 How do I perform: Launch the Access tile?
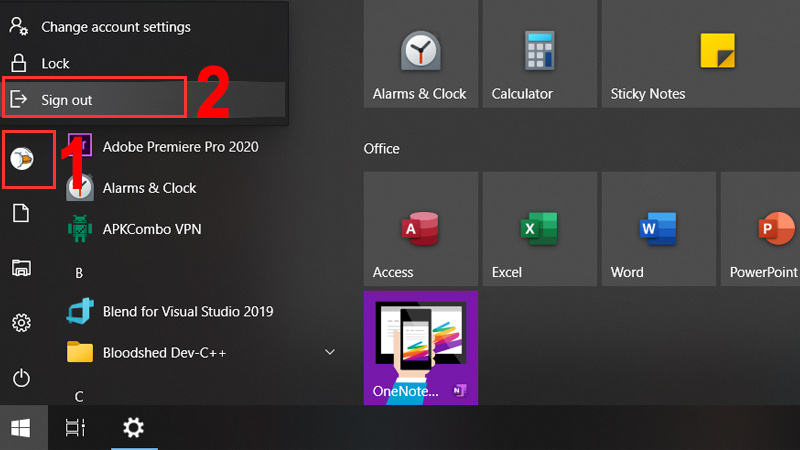[420, 229]
